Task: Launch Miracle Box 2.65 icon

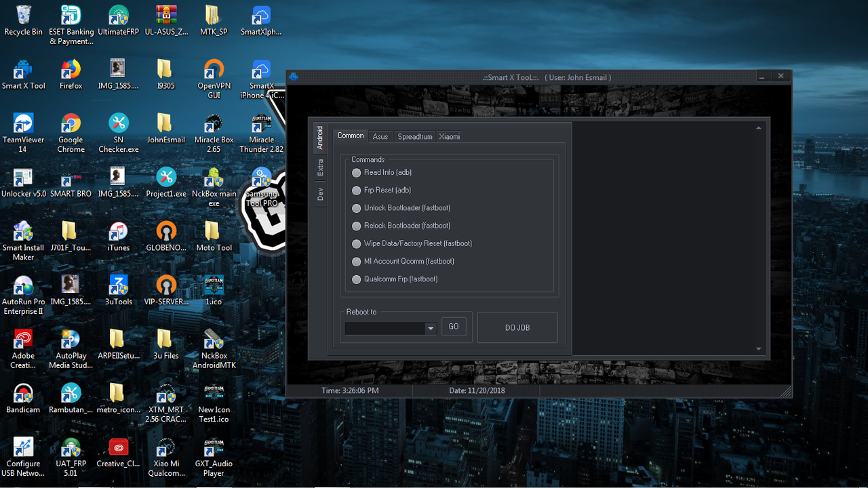Action: 214,133
